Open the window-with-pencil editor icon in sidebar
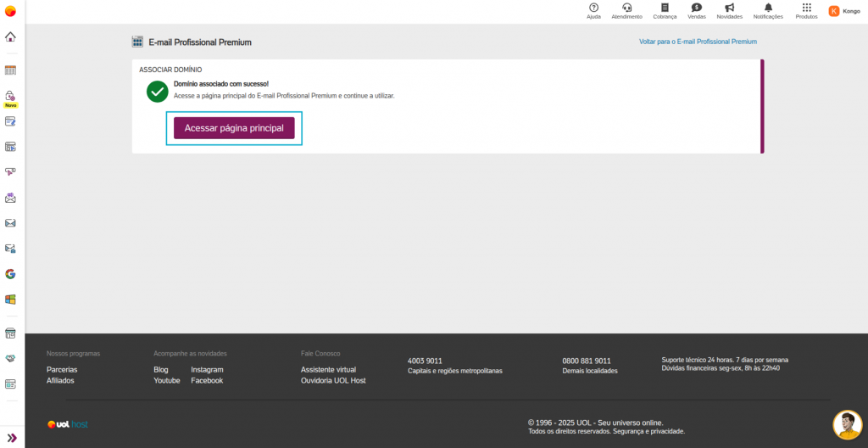 pos(10,120)
